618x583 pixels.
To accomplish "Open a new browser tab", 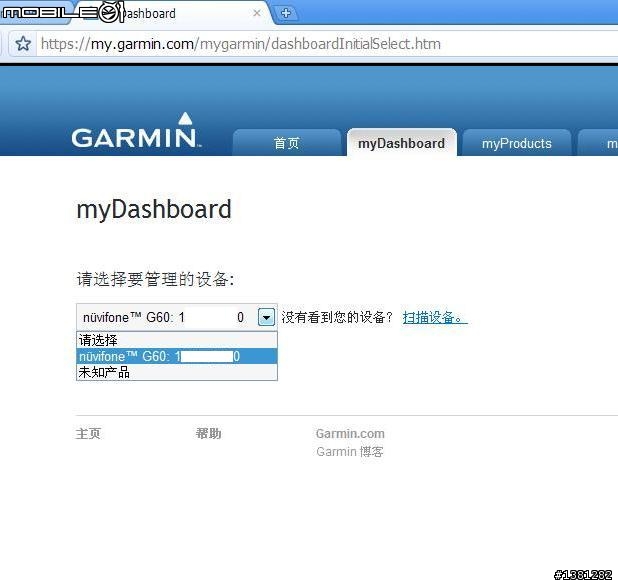I will [286, 13].
